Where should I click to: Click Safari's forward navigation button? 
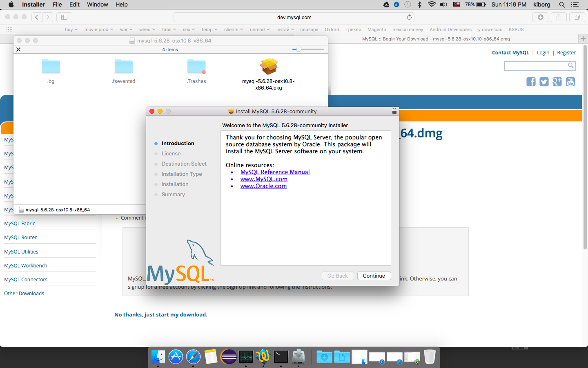tap(48, 17)
